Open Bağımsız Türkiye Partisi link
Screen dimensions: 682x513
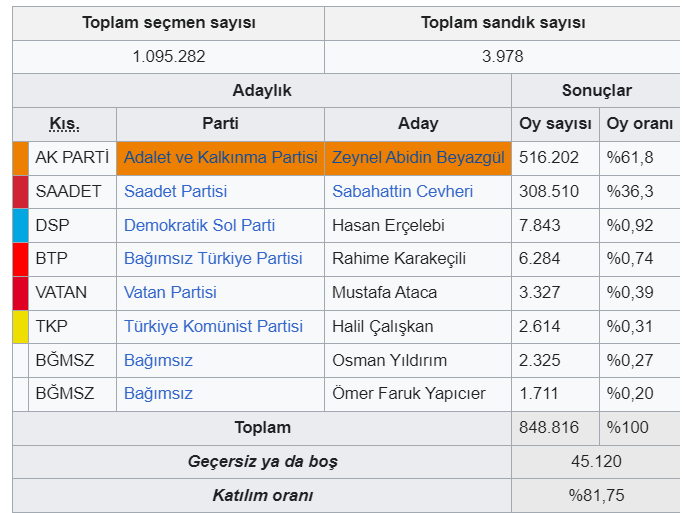point(212,259)
